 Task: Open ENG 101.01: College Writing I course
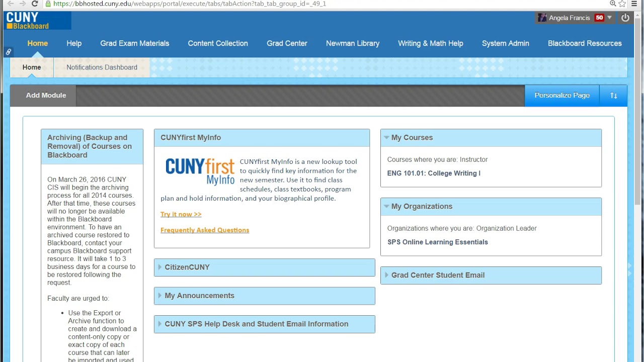pyautogui.click(x=434, y=173)
